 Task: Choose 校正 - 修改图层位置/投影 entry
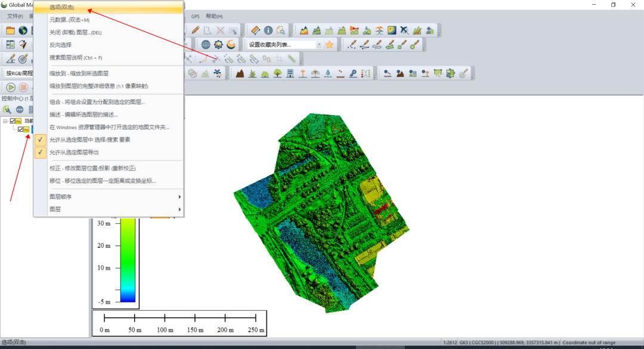pos(109,168)
